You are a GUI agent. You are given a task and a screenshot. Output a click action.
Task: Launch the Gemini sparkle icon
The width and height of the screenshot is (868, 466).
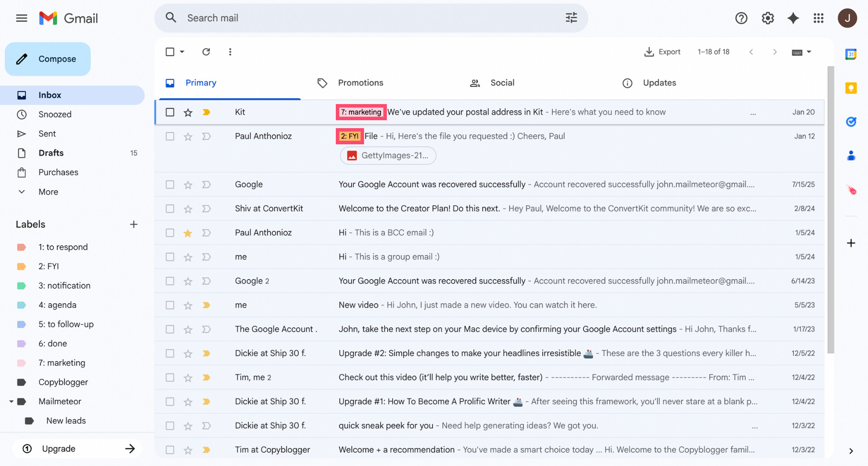[x=793, y=18]
